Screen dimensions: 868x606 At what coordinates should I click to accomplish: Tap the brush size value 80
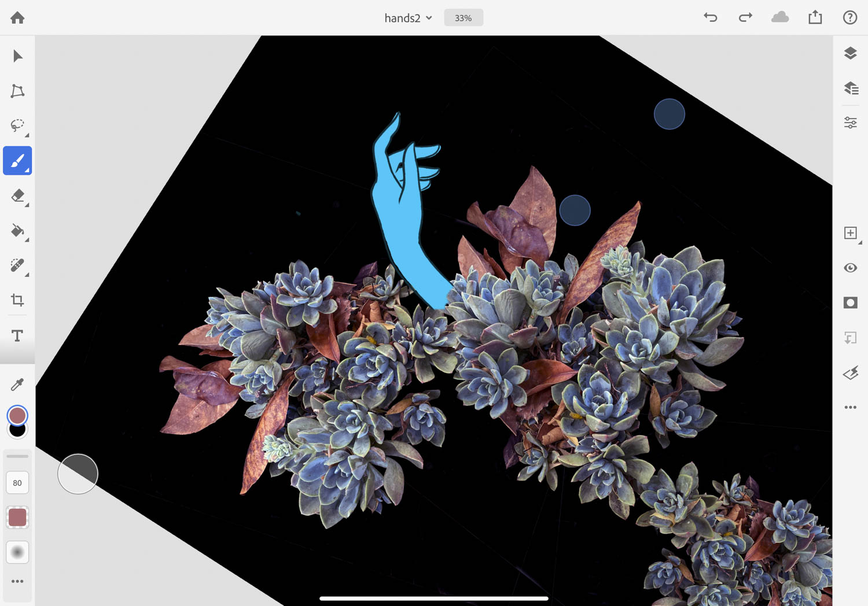17,483
